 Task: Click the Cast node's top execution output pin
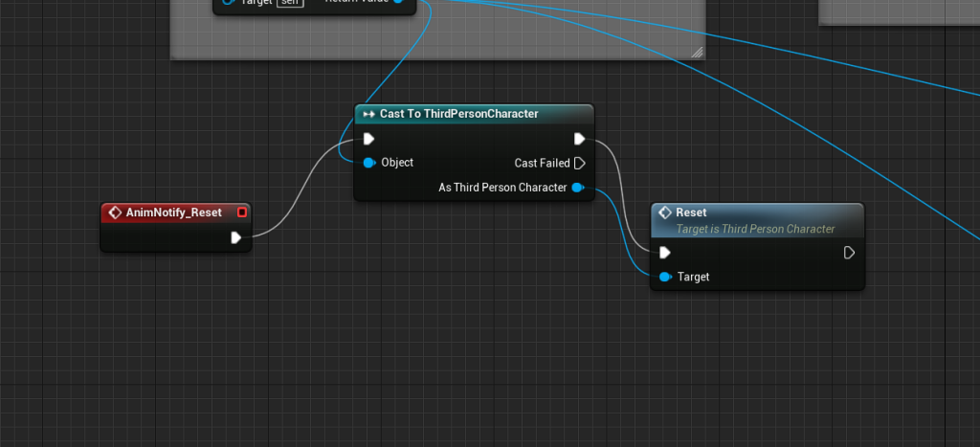(x=579, y=139)
